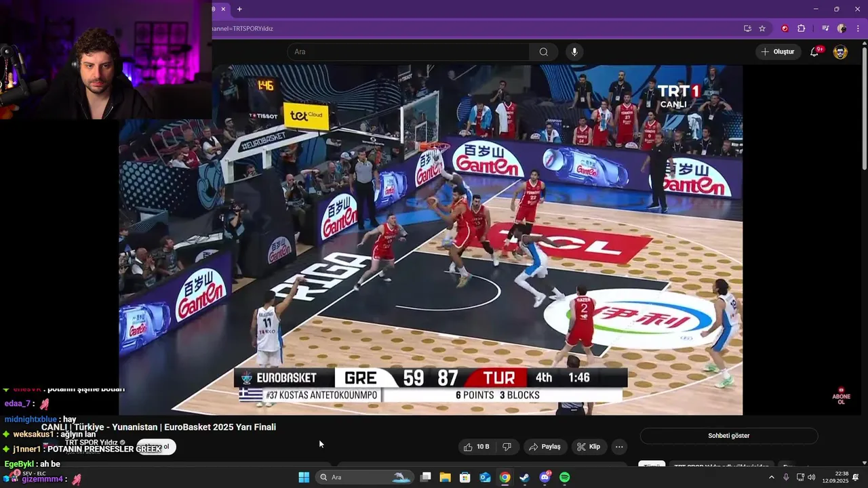The image size is (868, 488).
Task: Click the streamer webcam overlay
Action: [x=106, y=60]
